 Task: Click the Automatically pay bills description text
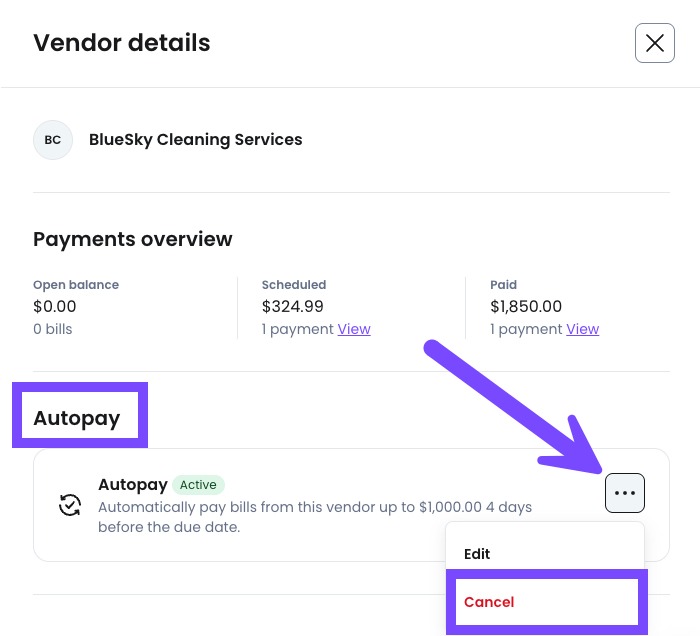[x=315, y=517]
